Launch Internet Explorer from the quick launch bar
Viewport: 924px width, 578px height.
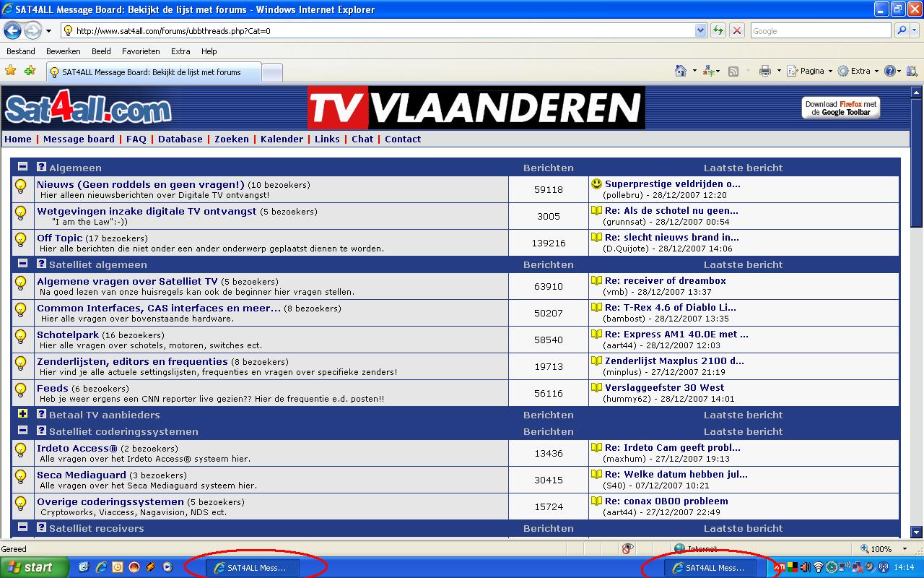[x=101, y=567]
